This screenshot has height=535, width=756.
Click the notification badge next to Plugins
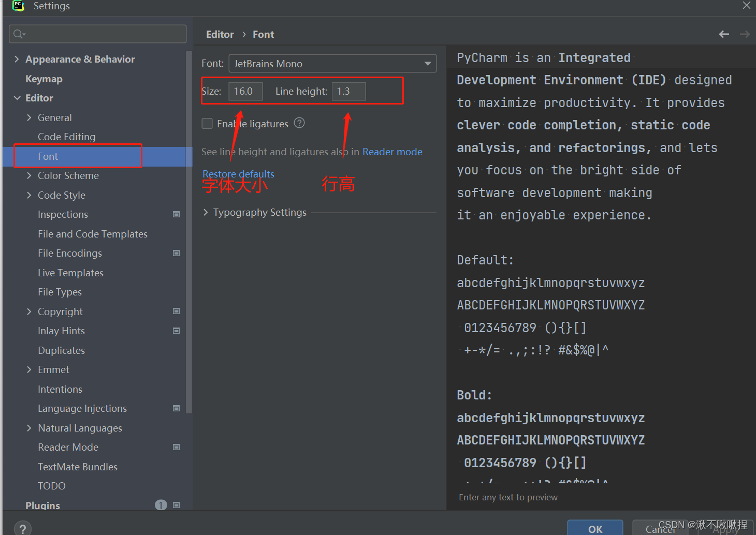click(161, 504)
